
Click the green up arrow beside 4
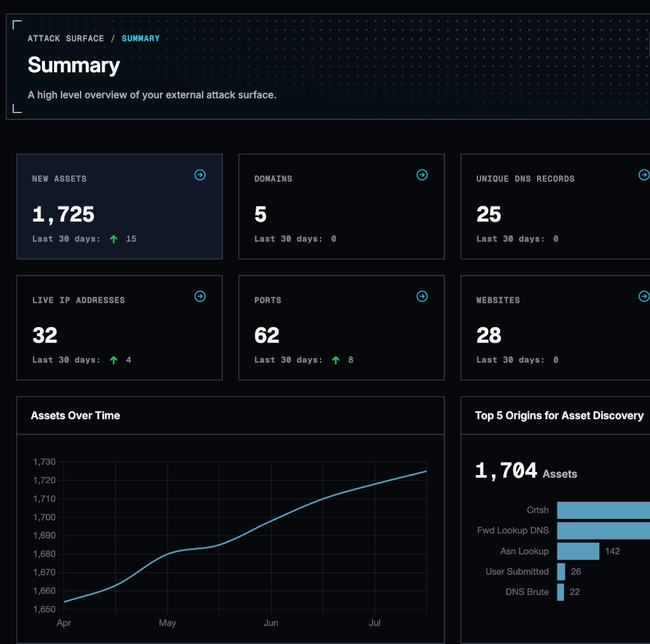[114, 360]
